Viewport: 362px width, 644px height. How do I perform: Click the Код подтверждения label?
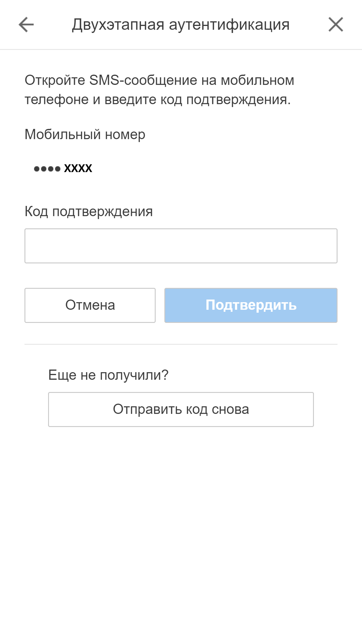point(89,211)
